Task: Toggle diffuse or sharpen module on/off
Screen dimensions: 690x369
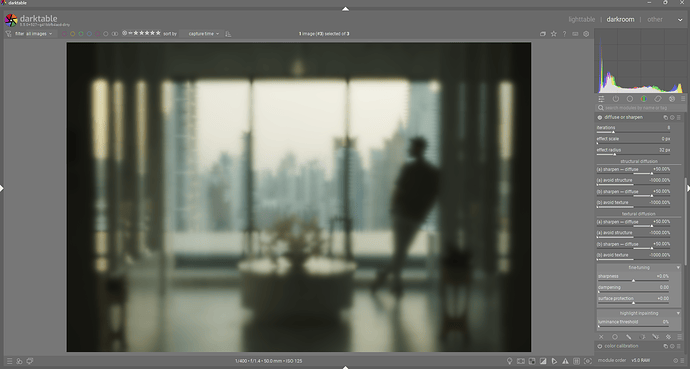Action: (600, 117)
